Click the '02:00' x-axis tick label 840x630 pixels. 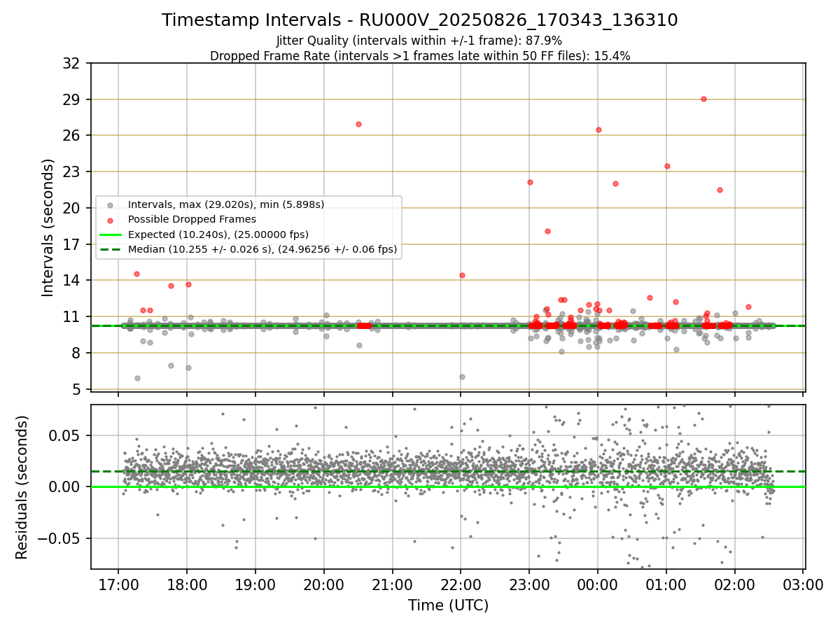click(735, 584)
